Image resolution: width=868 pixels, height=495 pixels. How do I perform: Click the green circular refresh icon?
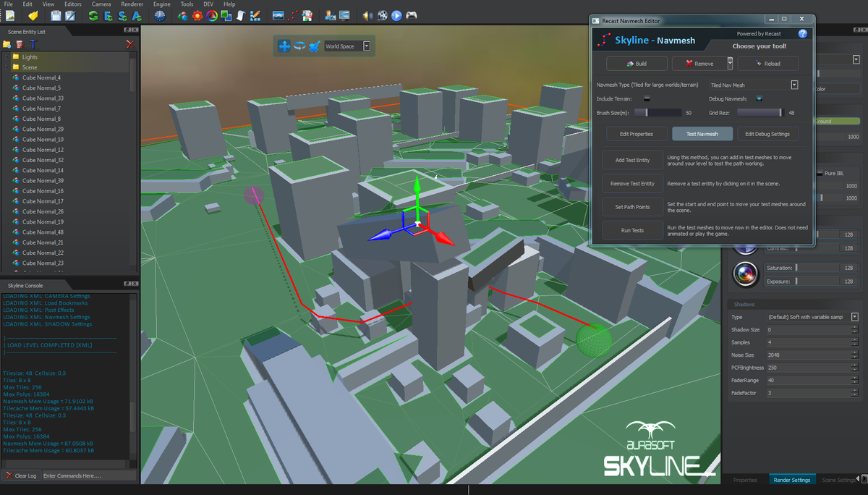95,15
